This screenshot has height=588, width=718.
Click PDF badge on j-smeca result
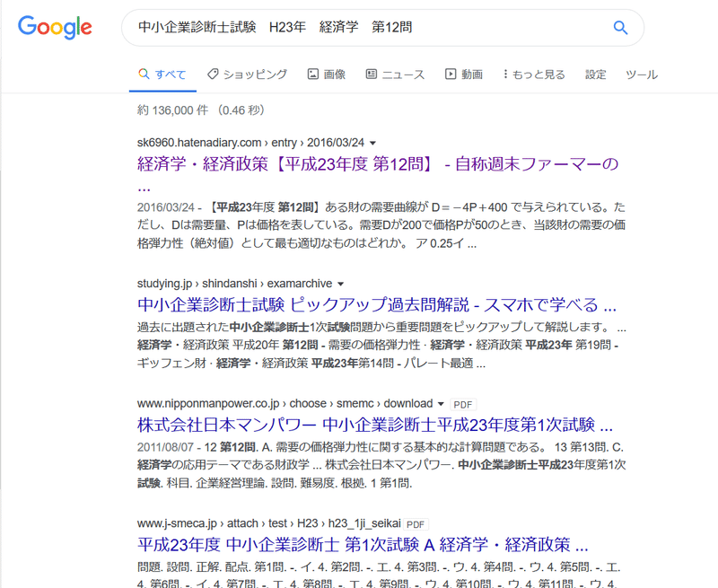(416, 524)
